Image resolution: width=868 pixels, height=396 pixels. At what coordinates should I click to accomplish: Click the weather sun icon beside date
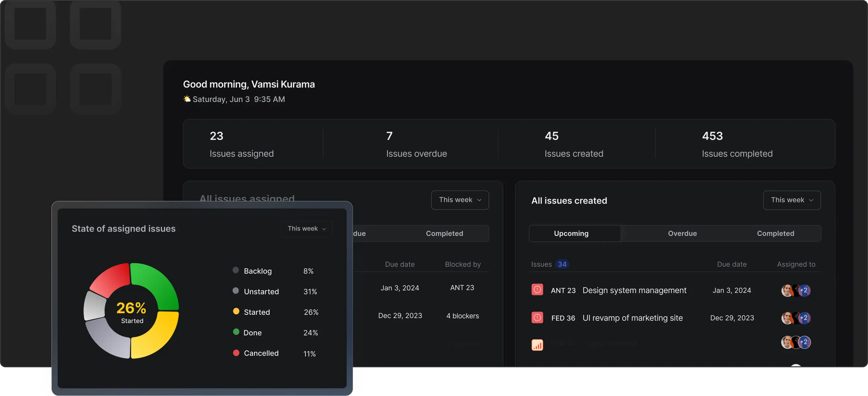187,99
